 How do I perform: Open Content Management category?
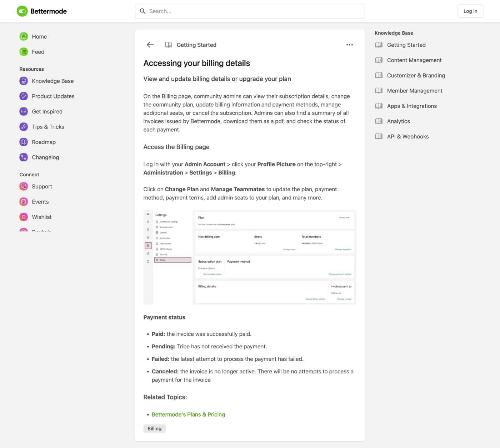(x=414, y=60)
